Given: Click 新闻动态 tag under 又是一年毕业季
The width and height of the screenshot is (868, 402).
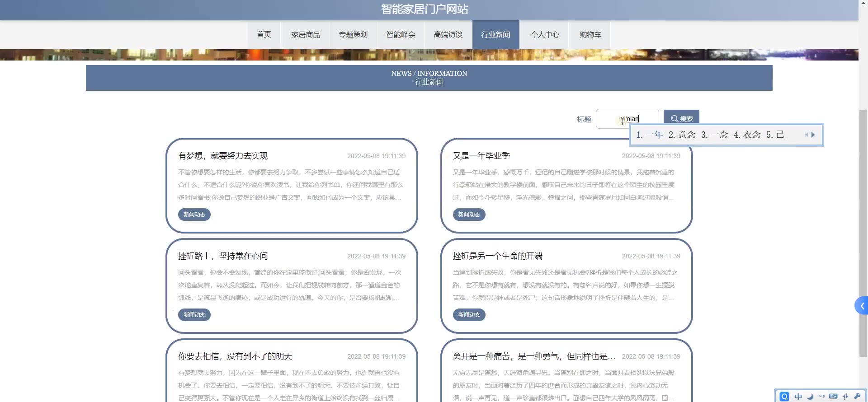Looking at the screenshot, I should (x=469, y=215).
